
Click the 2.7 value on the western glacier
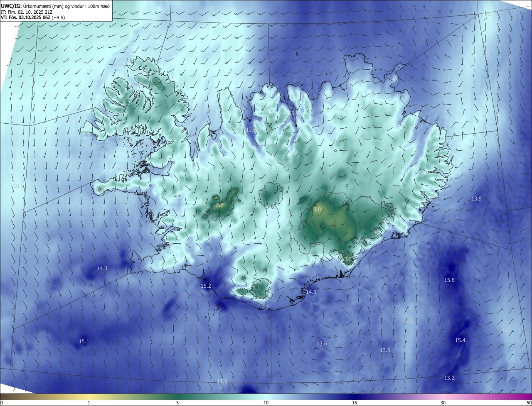click(220, 205)
